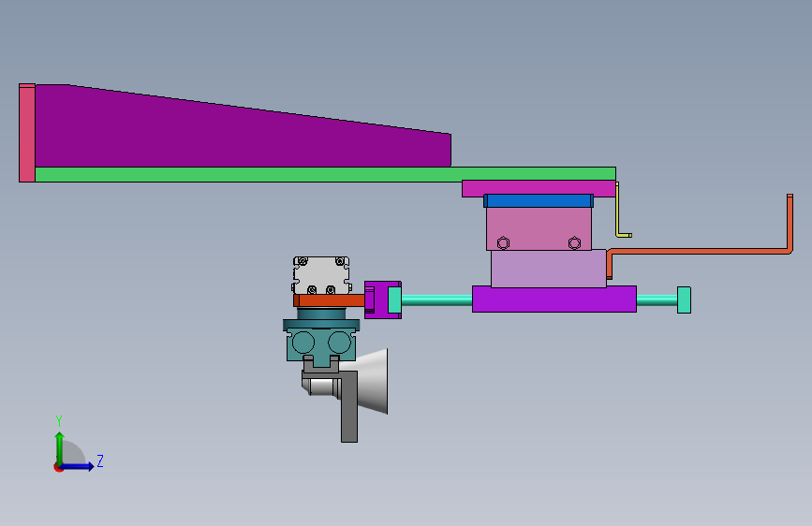Select the long orange bent bracket
This screenshot has width=812, height=526.
coord(701,251)
